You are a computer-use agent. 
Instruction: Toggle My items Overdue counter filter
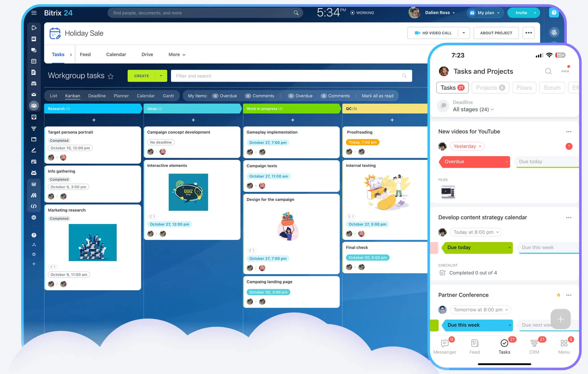point(225,96)
